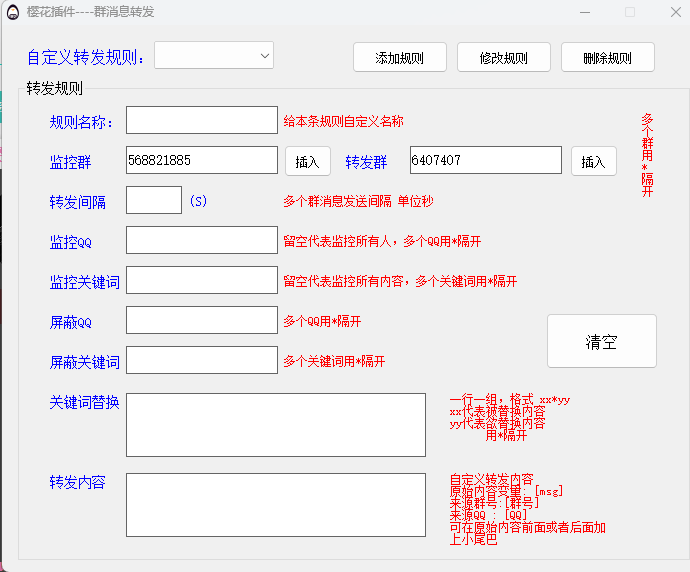
Task: Click the 添加规则 button
Action: tap(399, 58)
